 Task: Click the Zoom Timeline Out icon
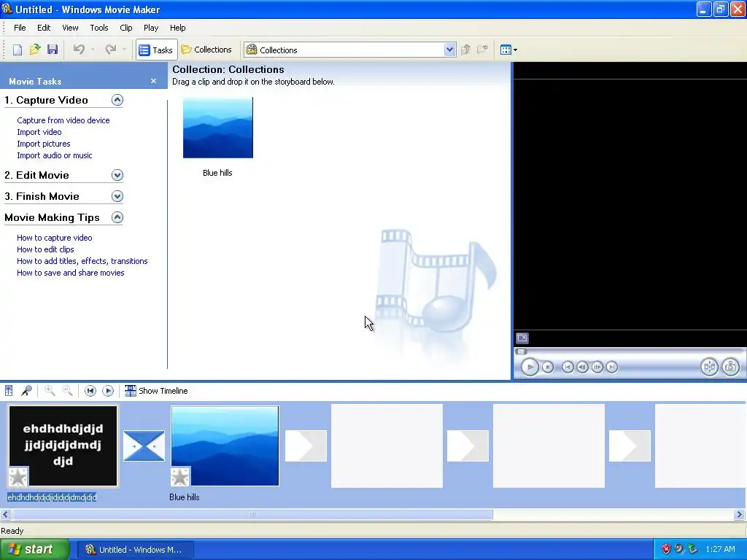tap(68, 391)
